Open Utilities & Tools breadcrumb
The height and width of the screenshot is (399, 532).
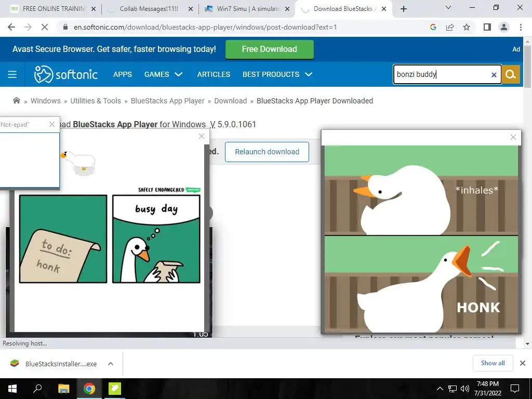tap(96, 101)
